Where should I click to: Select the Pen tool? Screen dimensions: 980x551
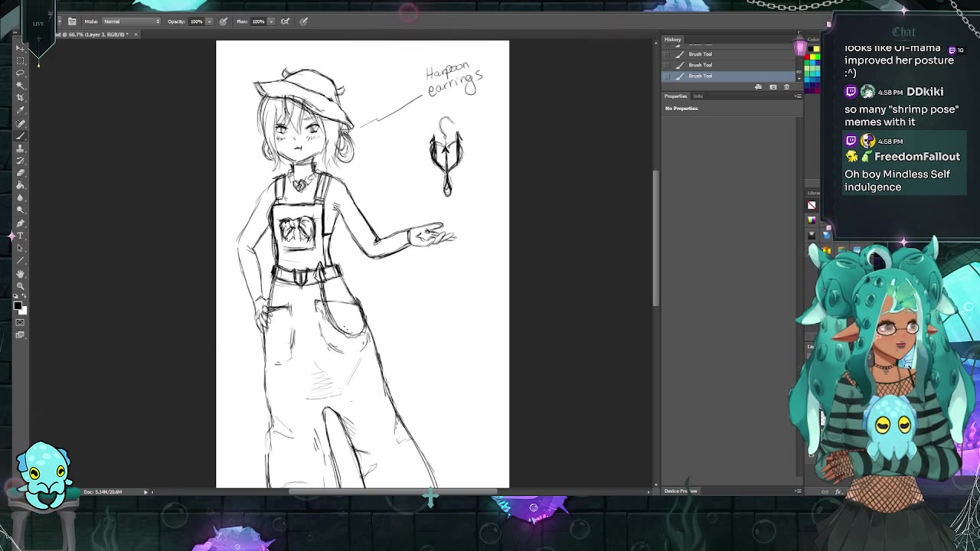point(21,223)
